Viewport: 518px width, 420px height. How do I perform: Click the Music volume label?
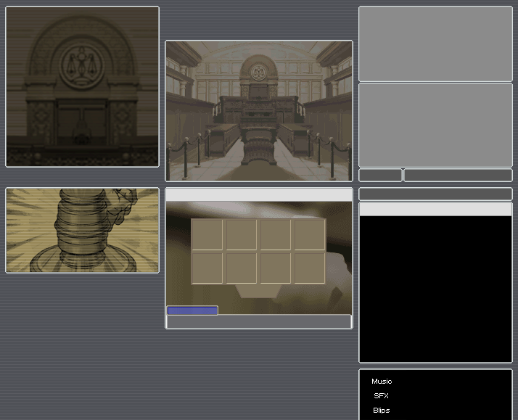(382, 382)
